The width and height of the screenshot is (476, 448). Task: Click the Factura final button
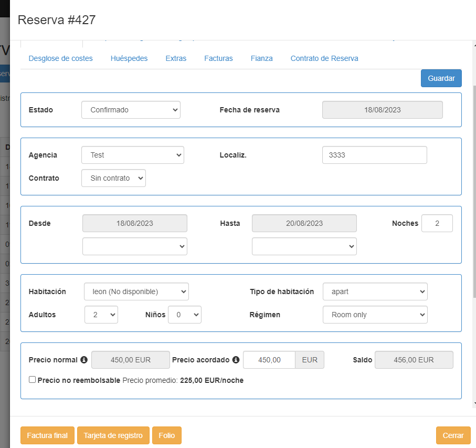(x=47, y=435)
